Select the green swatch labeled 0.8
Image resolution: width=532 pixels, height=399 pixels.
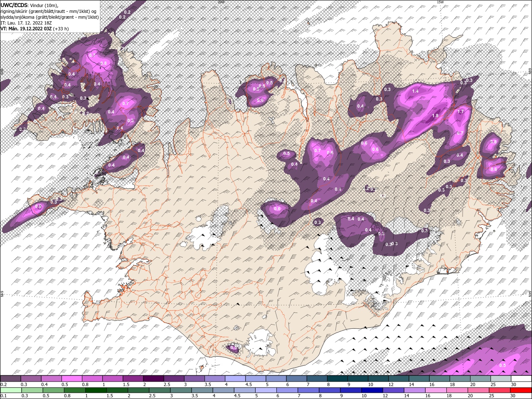(x=74, y=390)
